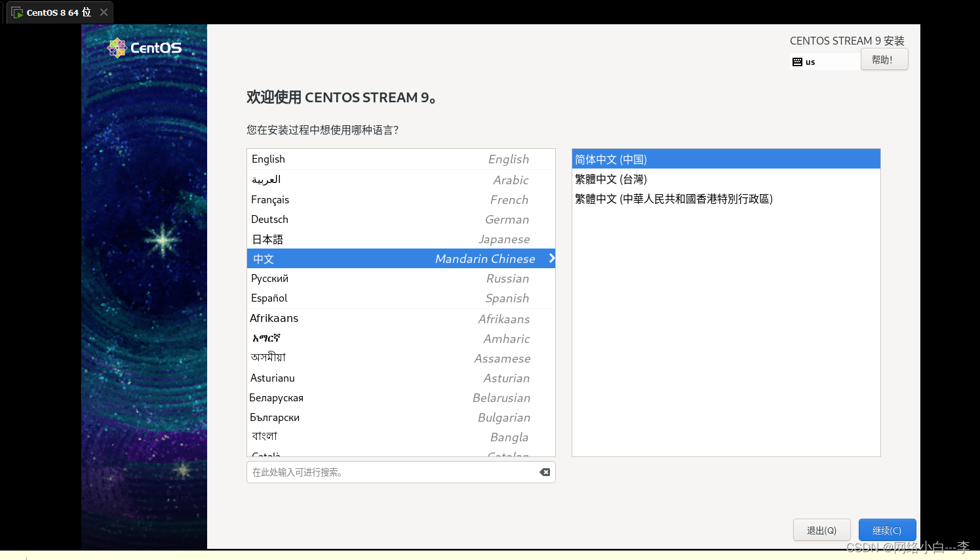Select Русский (Russian) language
Screen dimensions: 980x560
[401, 278]
